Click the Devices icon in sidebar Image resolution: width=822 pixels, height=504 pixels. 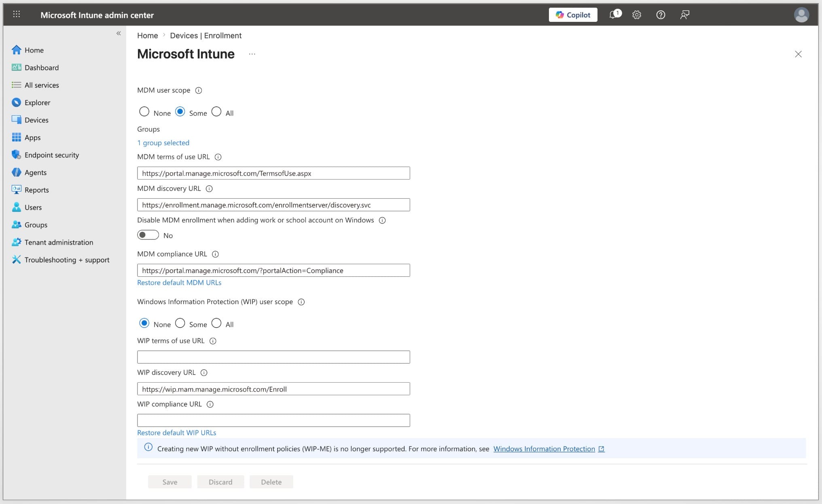(17, 120)
